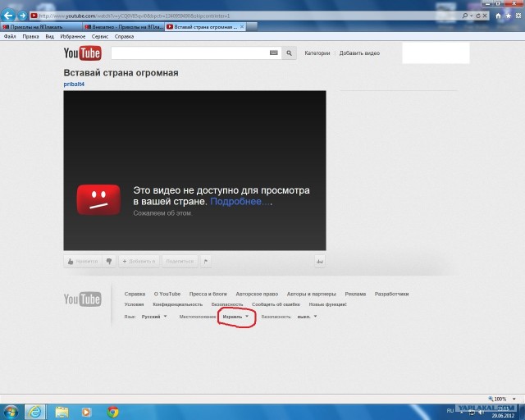Switch to the Приколы на ЯПлакалъ tab

(41, 27)
